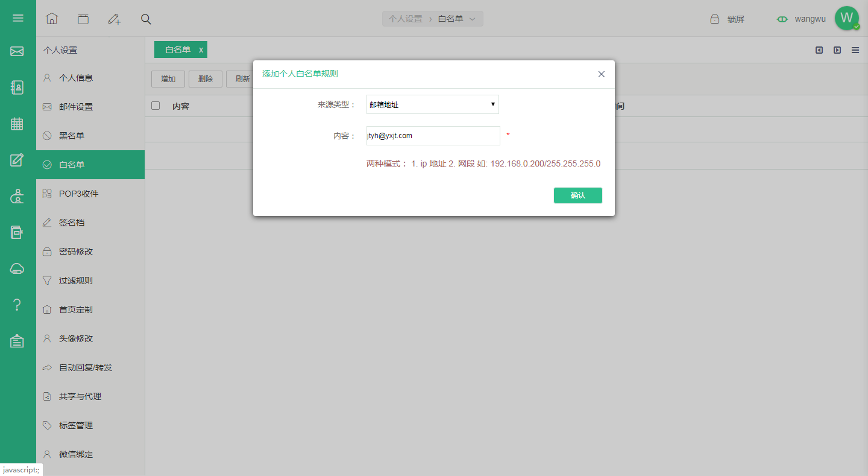The image size is (868, 476).
Task: Click the 确认 button
Action: coord(577,195)
